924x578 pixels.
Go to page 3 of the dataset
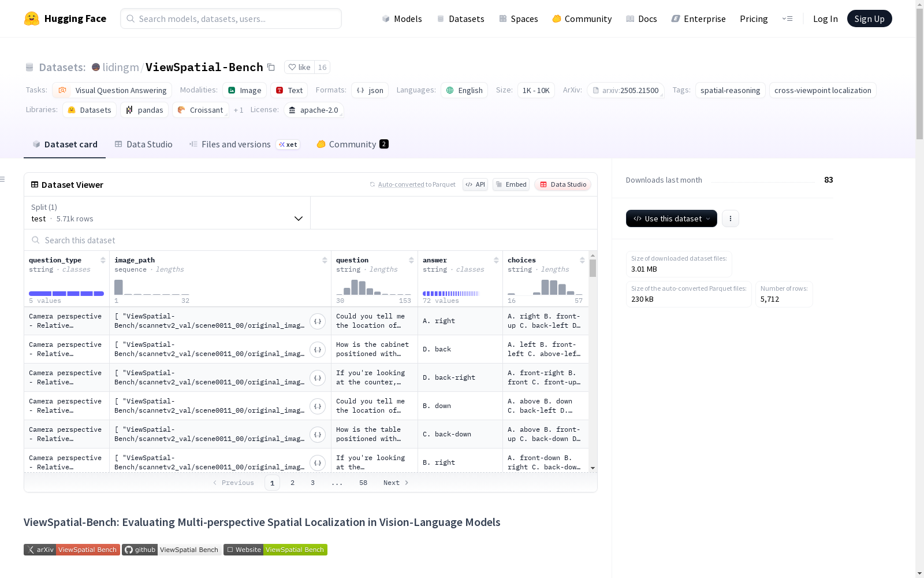(x=312, y=483)
